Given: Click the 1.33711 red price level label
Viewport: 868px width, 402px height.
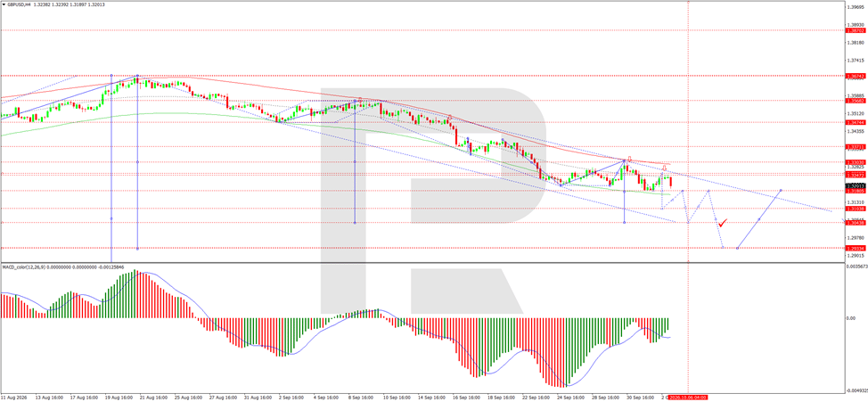Looking at the screenshot, I should pos(856,147).
